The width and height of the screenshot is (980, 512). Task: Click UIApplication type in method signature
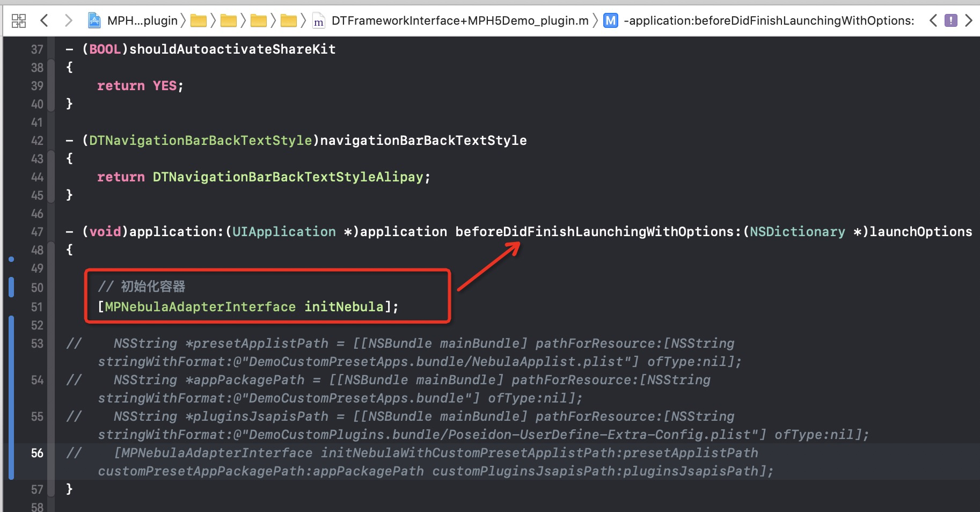click(284, 232)
